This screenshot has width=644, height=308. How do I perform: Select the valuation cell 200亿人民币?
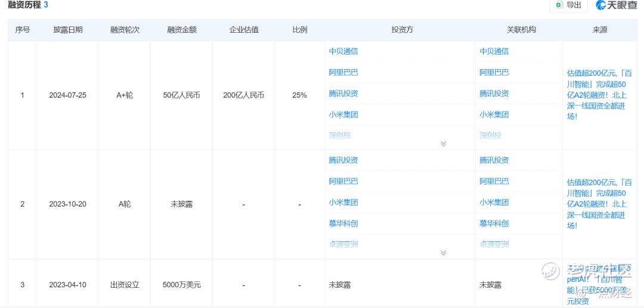(x=243, y=95)
